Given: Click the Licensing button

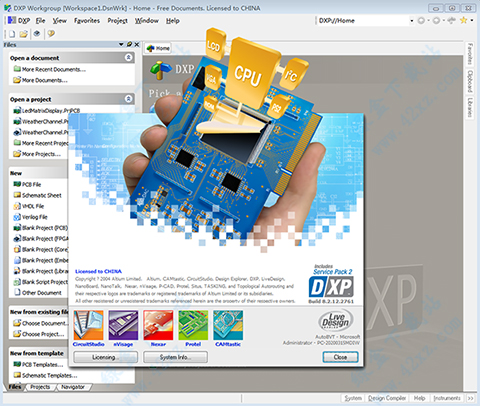Looking at the screenshot, I should [x=105, y=357].
